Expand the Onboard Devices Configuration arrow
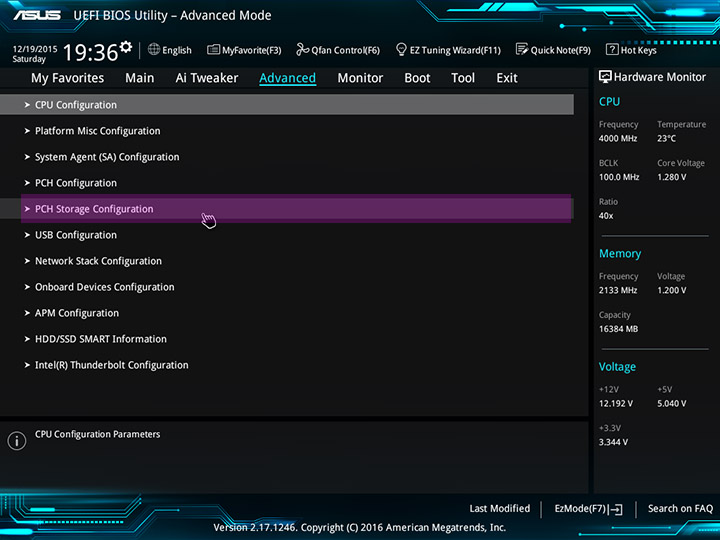The image size is (720, 540). (x=27, y=287)
